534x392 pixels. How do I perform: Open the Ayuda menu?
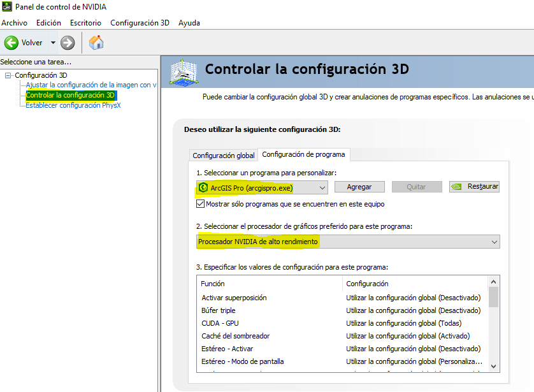tap(189, 23)
